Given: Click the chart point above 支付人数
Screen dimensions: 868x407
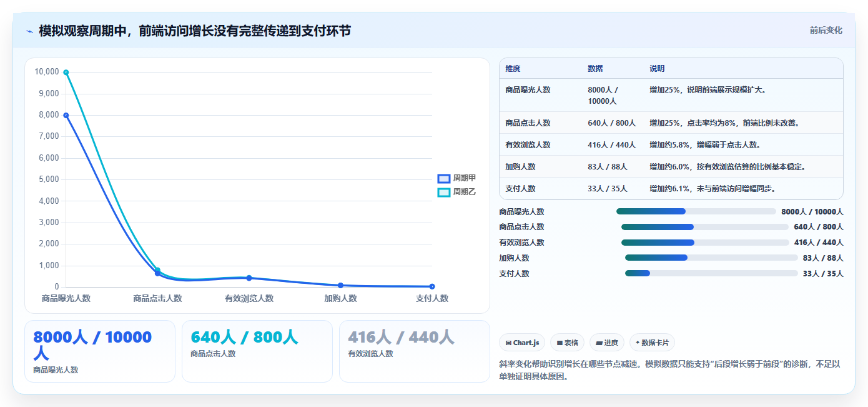Looking at the screenshot, I should [432, 286].
